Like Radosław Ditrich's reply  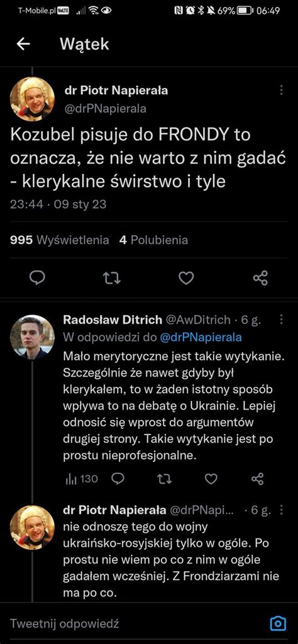[211, 478]
